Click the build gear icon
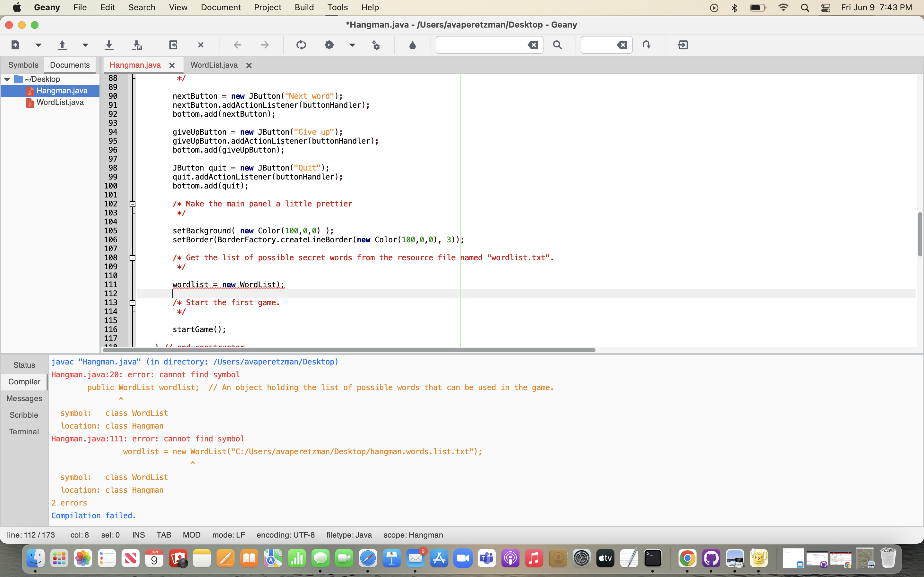 click(x=329, y=45)
